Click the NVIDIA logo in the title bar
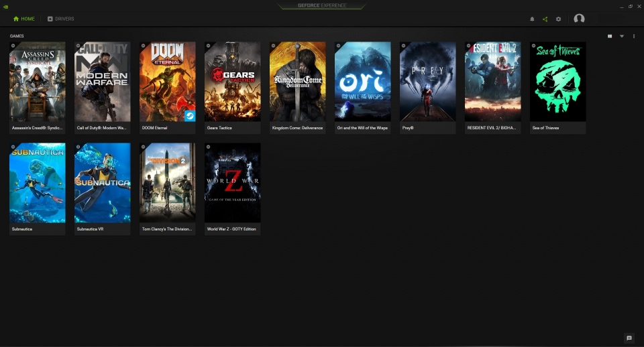This screenshot has width=644, height=347. [5, 5]
